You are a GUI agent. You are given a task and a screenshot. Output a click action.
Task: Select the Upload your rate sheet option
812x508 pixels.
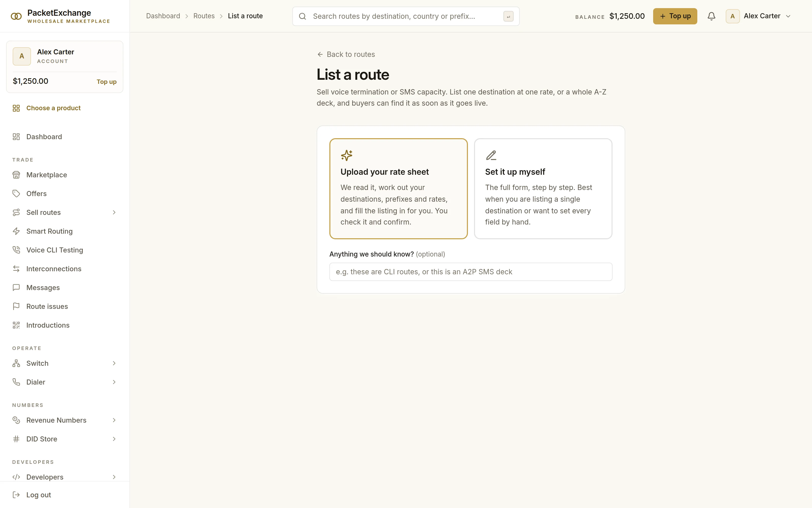(399, 189)
